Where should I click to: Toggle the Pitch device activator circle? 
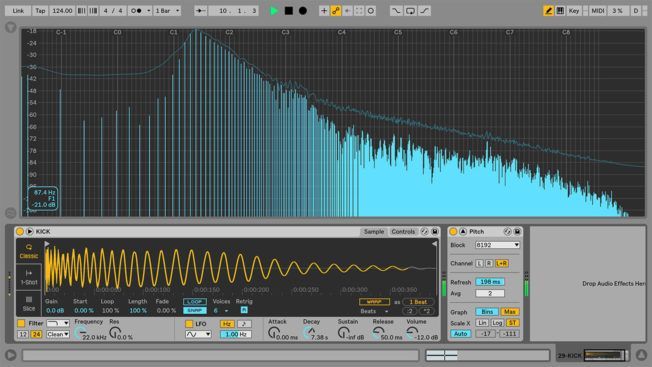[x=453, y=232]
